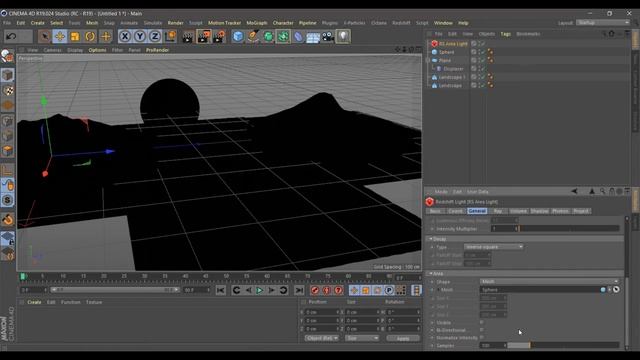Toggle X axis lock
The image size is (640, 360).
click(x=125, y=37)
